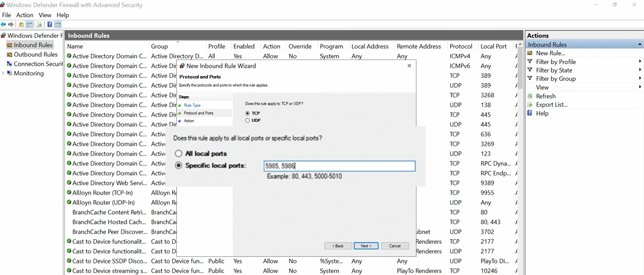The height and width of the screenshot is (275, 644).
Task: Collapse the Inbound Rules section in the Actions pane
Action: [640, 44]
